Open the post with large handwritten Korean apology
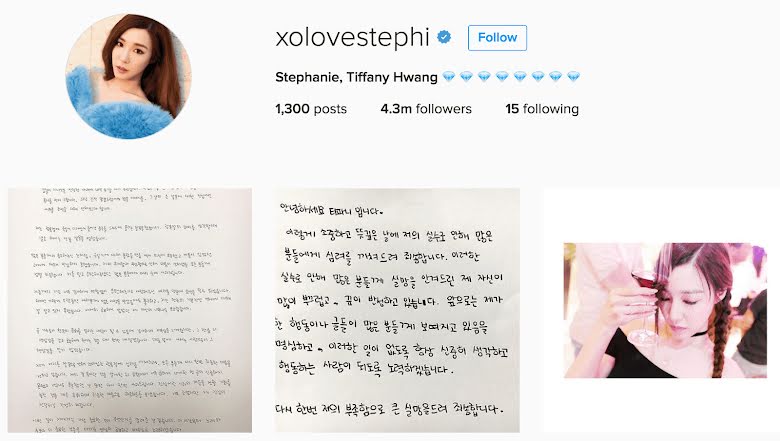This screenshot has height=441, width=780. [x=397, y=310]
